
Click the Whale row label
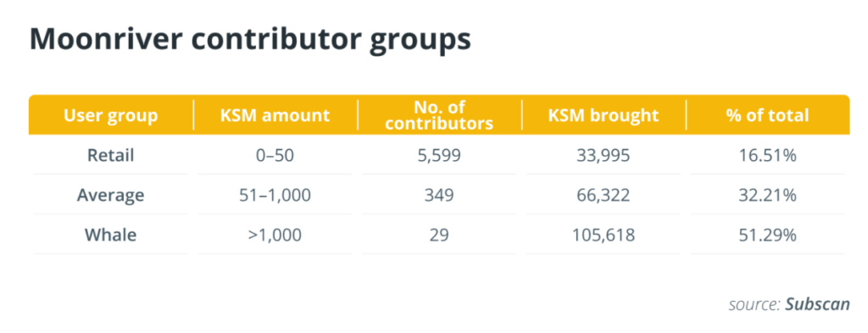(111, 235)
